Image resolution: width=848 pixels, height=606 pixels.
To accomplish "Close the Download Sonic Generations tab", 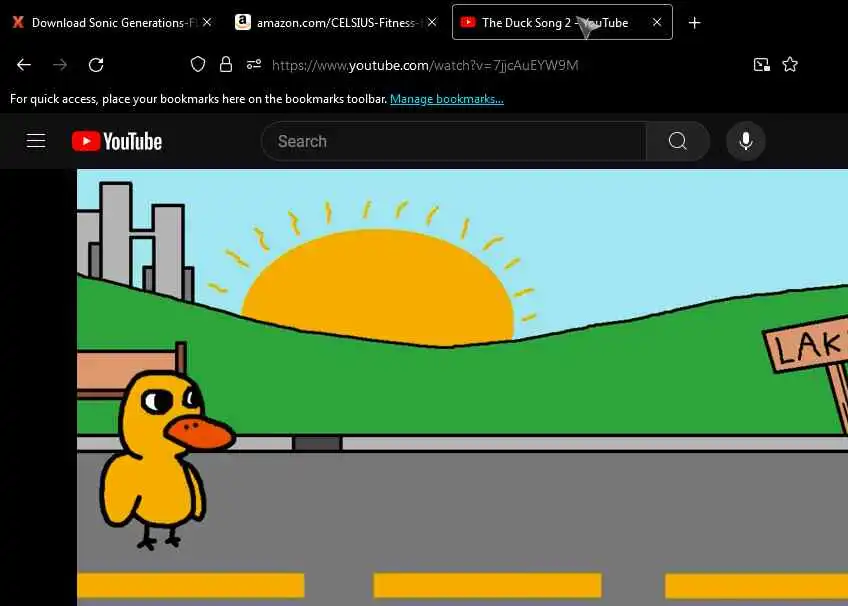I will pos(207,22).
